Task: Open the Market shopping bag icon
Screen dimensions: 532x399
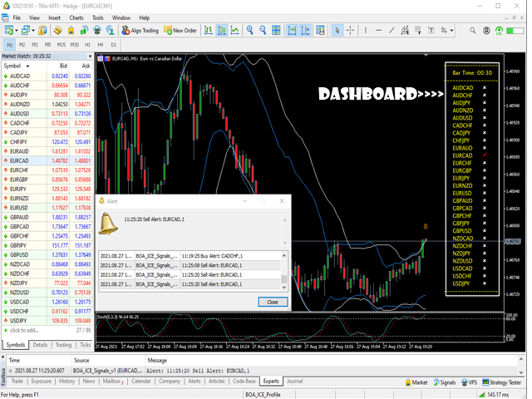Action: pyautogui.click(x=71, y=31)
